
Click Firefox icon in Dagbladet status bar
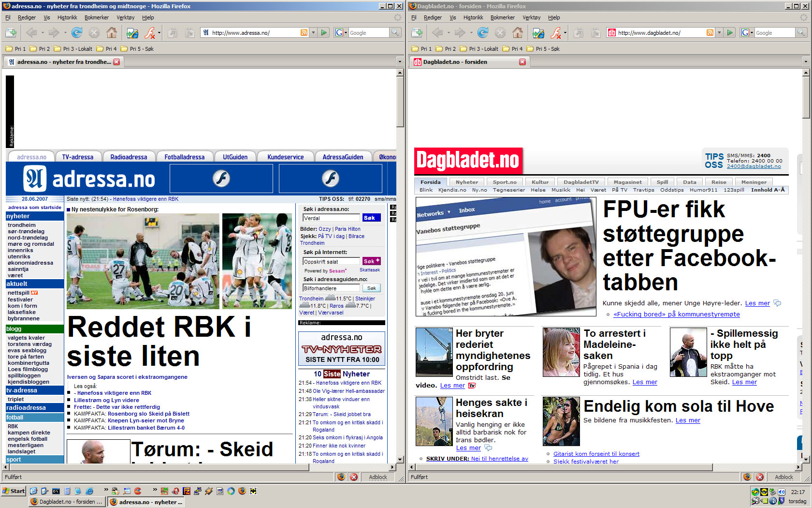(747, 477)
